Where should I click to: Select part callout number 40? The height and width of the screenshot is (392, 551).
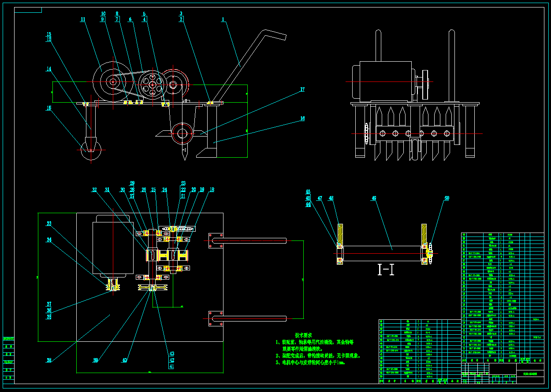click(125, 360)
